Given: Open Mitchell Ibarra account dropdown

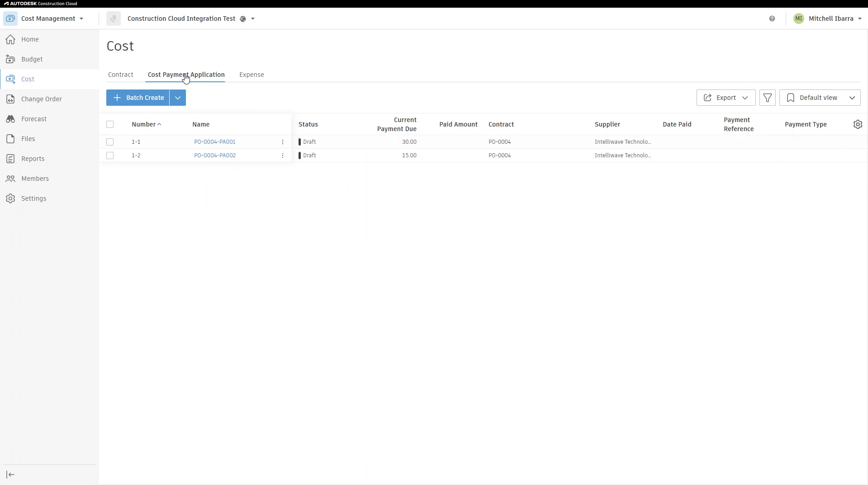Looking at the screenshot, I should pyautogui.click(x=860, y=19).
